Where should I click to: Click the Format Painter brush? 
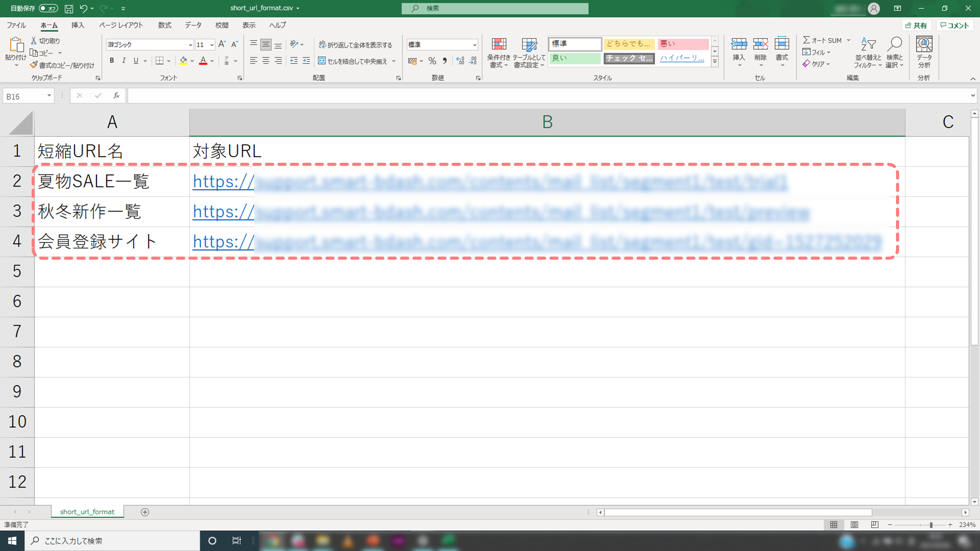62,65
